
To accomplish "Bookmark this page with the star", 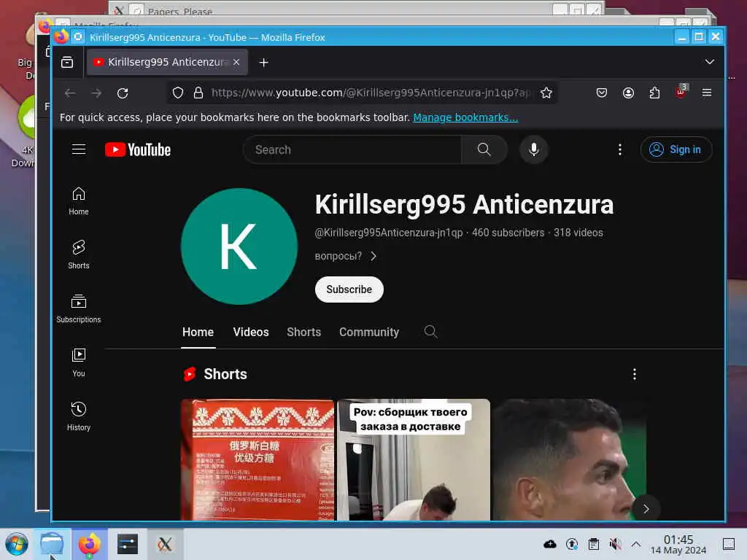I will point(546,93).
